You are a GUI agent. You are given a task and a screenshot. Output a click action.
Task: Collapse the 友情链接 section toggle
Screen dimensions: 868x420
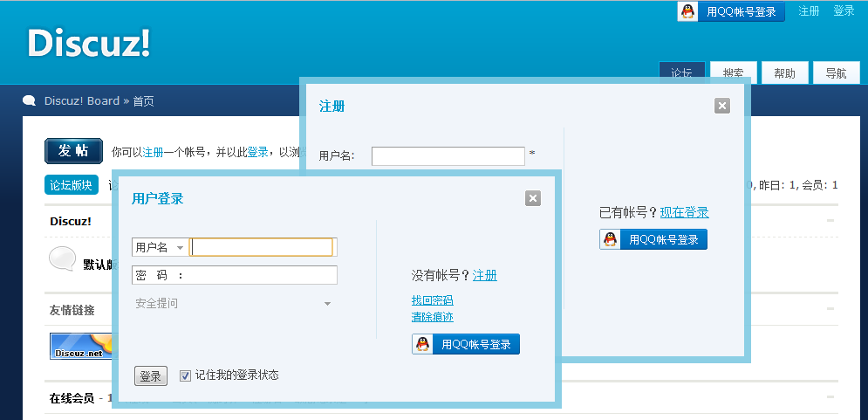tap(830, 308)
